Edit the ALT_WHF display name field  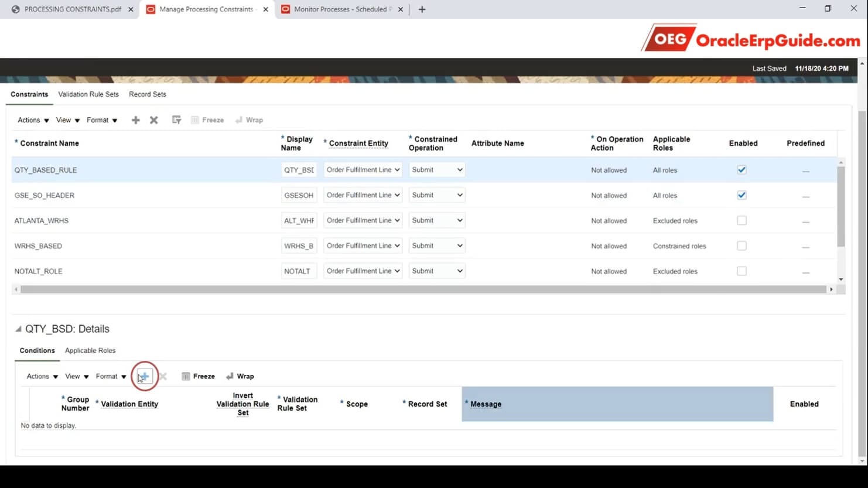click(x=299, y=220)
